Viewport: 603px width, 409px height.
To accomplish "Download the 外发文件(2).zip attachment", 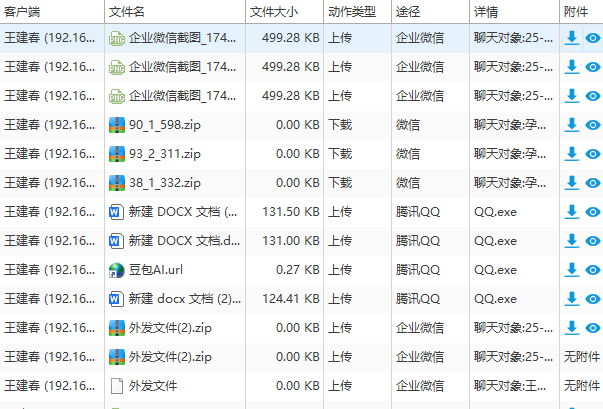I will coord(572,328).
